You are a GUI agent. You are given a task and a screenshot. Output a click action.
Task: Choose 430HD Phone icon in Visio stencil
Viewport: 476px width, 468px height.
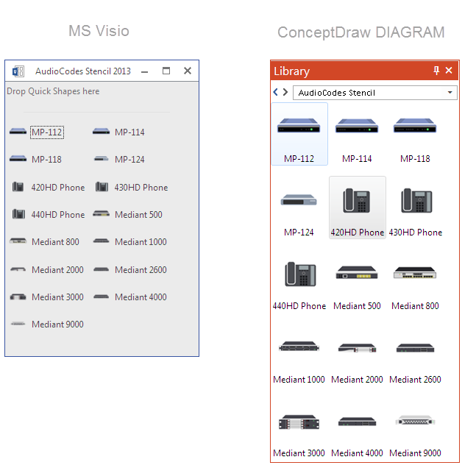[x=102, y=187]
